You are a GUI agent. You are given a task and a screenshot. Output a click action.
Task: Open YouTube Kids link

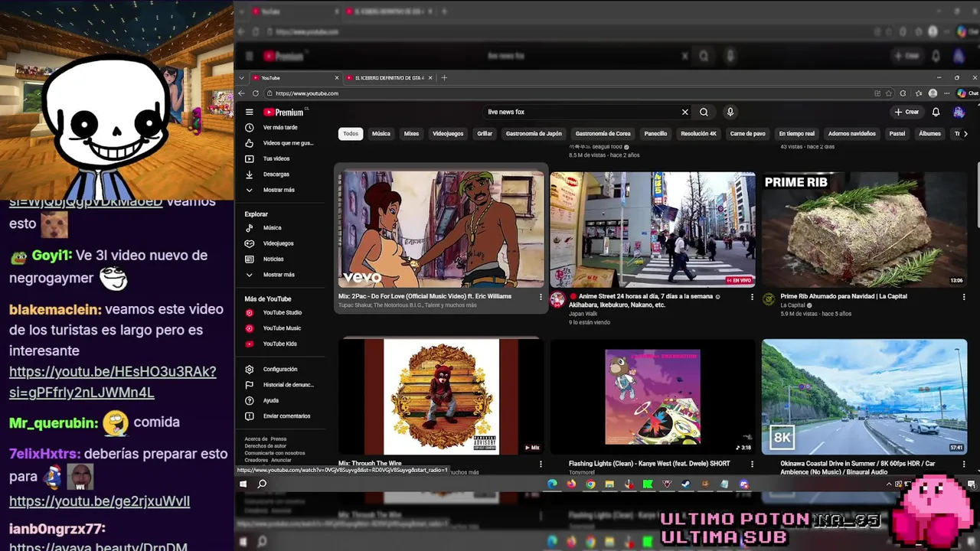[279, 344]
